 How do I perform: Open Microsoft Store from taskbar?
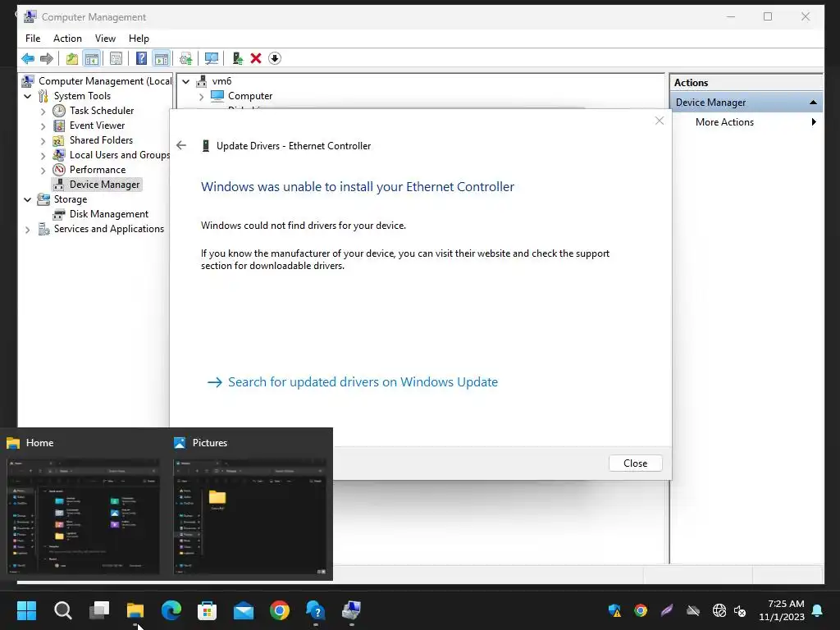pyautogui.click(x=208, y=610)
